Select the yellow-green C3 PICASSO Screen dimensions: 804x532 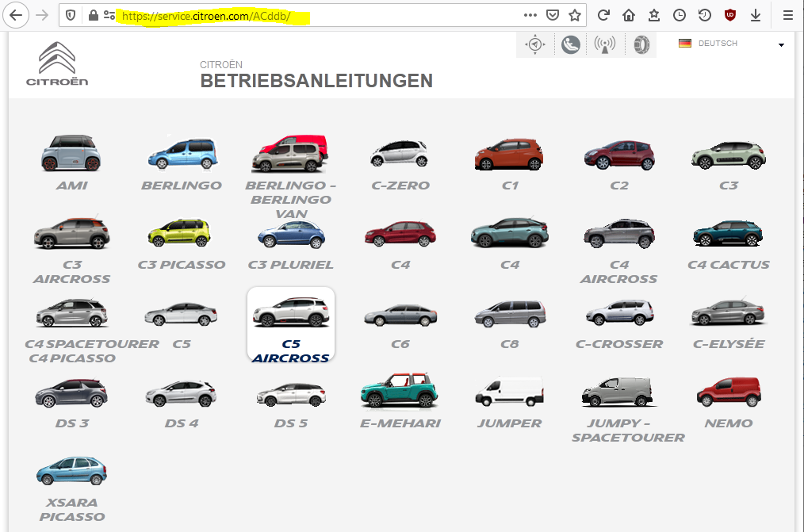(182, 243)
